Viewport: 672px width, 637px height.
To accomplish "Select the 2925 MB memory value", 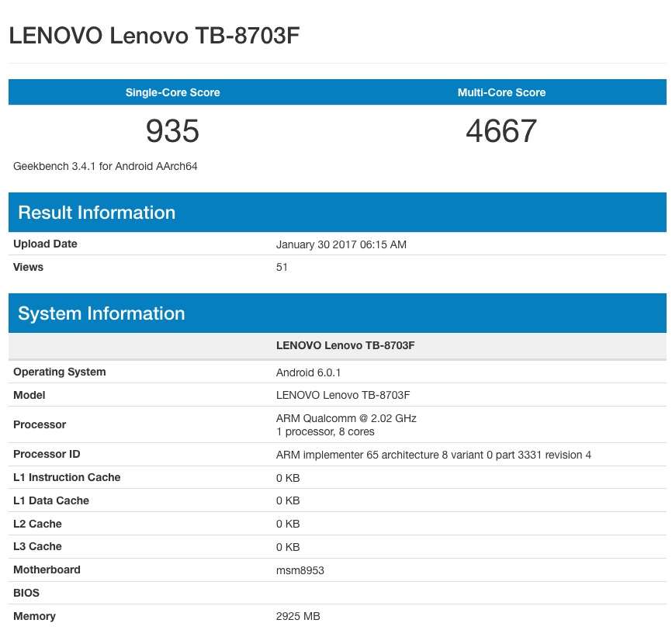I will pos(298,616).
